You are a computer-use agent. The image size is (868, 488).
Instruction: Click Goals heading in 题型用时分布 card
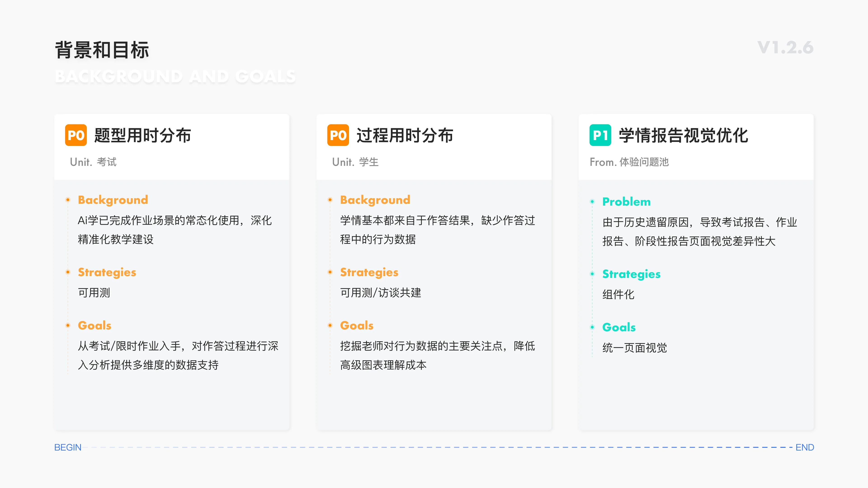click(x=95, y=325)
